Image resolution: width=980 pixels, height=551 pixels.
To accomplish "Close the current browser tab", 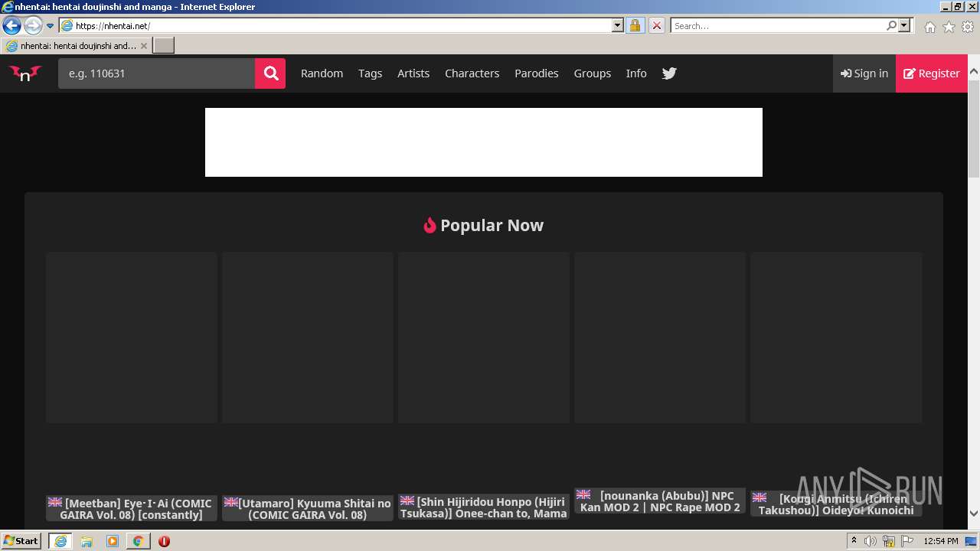I will pyautogui.click(x=143, y=46).
